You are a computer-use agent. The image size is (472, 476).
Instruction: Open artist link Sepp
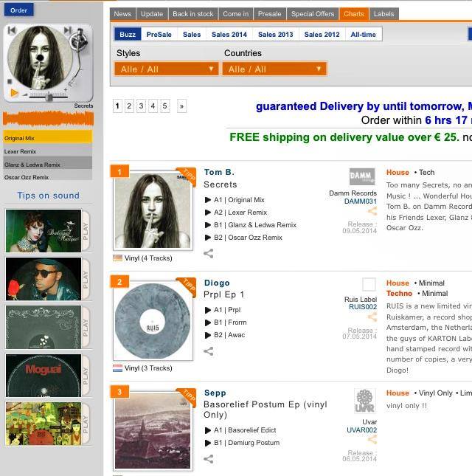click(215, 393)
